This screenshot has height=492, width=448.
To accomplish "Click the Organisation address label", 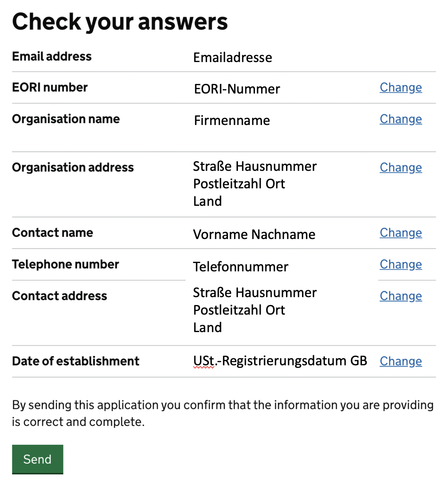I will (73, 167).
